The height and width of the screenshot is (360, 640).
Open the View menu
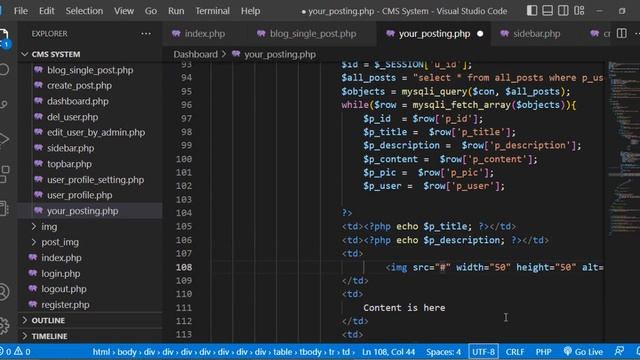[x=124, y=11]
